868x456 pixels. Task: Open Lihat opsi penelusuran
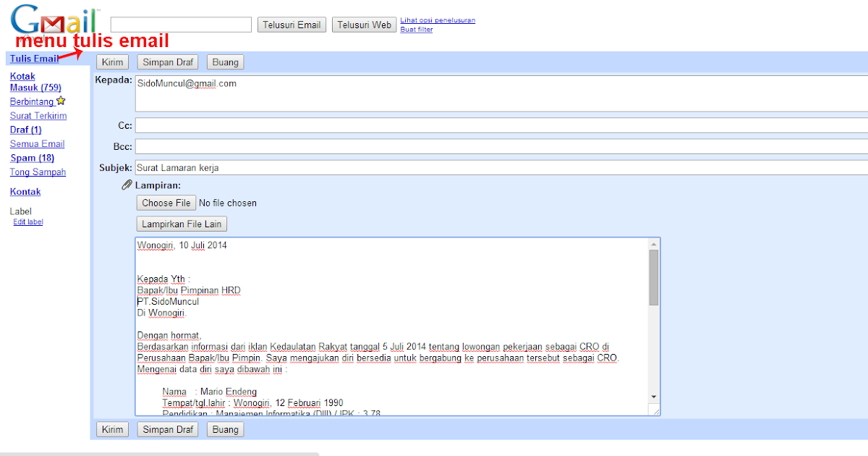[x=438, y=20]
